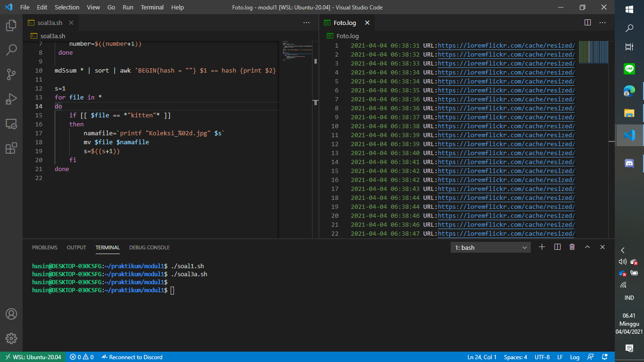The image size is (644, 362).
Task: Click the Foto.log minimap
Action: tap(593, 52)
